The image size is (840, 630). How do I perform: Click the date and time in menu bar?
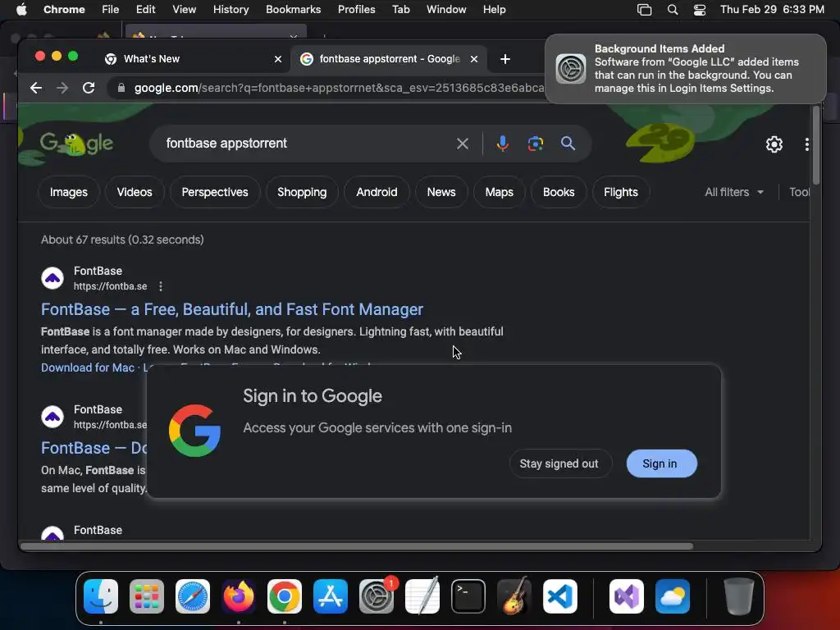pyautogui.click(x=772, y=10)
